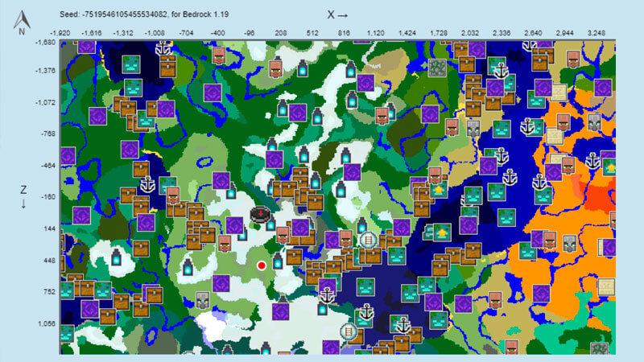Select the upper round ladder mineshaft icon
Viewport: 644px width, 362px height.
tap(369, 240)
